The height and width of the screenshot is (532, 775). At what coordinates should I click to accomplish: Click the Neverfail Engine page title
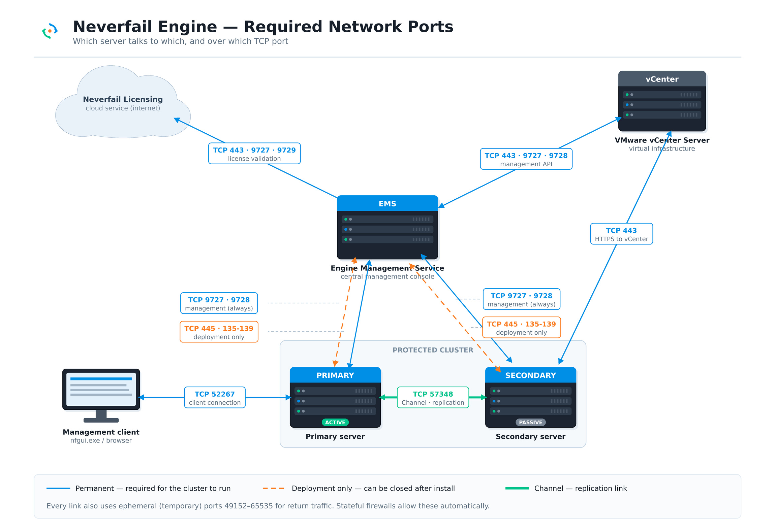(x=263, y=27)
